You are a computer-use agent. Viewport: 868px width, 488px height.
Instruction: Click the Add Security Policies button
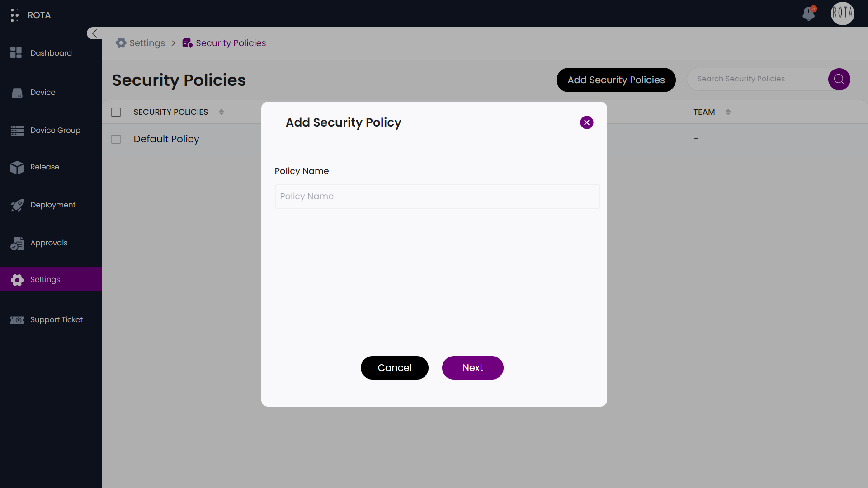tap(616, 79)
